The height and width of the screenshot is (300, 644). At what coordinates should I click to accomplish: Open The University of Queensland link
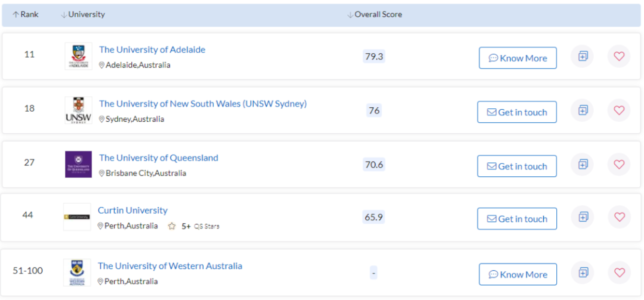coord(158,158)
